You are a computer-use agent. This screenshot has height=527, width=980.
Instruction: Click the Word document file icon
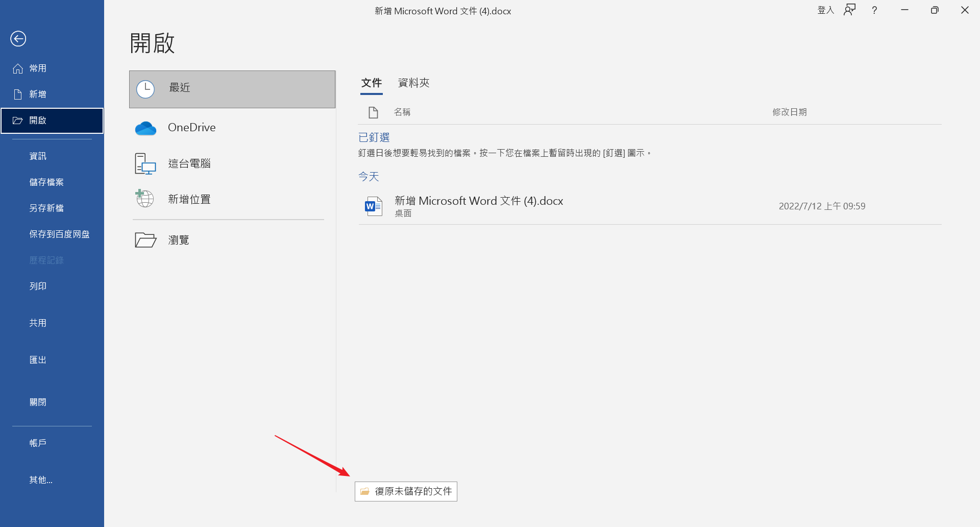[373, 206]
